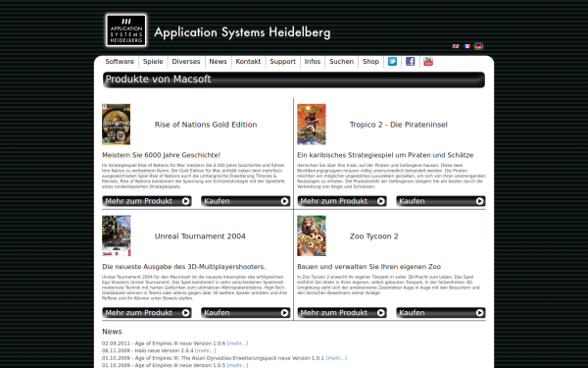Click Mehr zum Produkt for Unreal Tournament 2004
The image size is (588, 368).
(x=147, y=313)
